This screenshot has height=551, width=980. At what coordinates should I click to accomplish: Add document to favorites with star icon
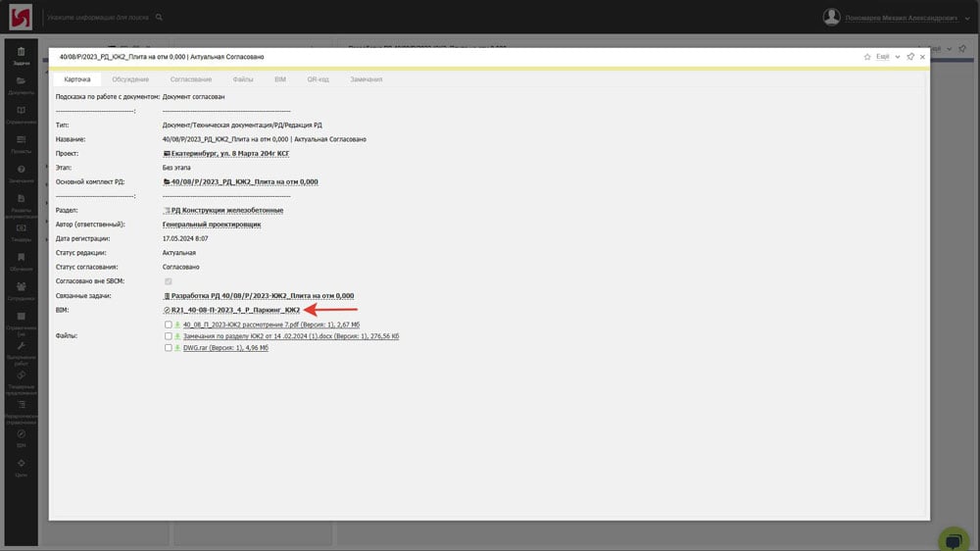pyautogui.click(x=867, y=57)
